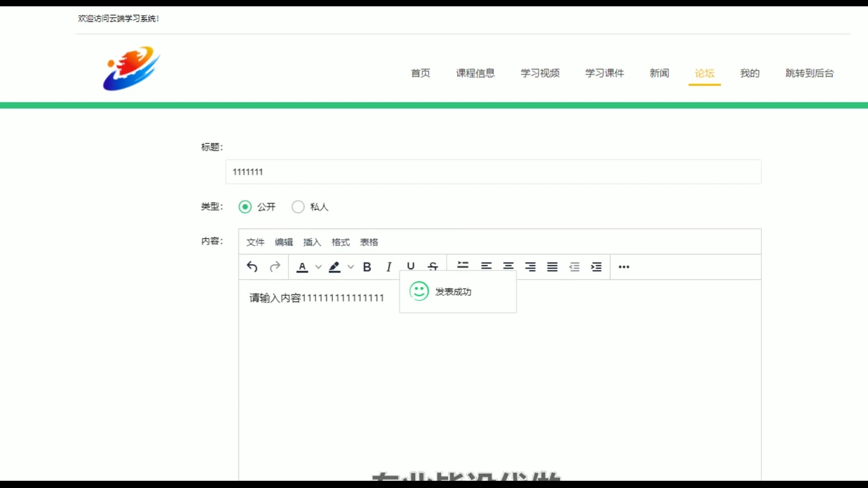This screenshot has width=868, height=488.
Task: Apply the text color A swatch
Action: [302, 267]
